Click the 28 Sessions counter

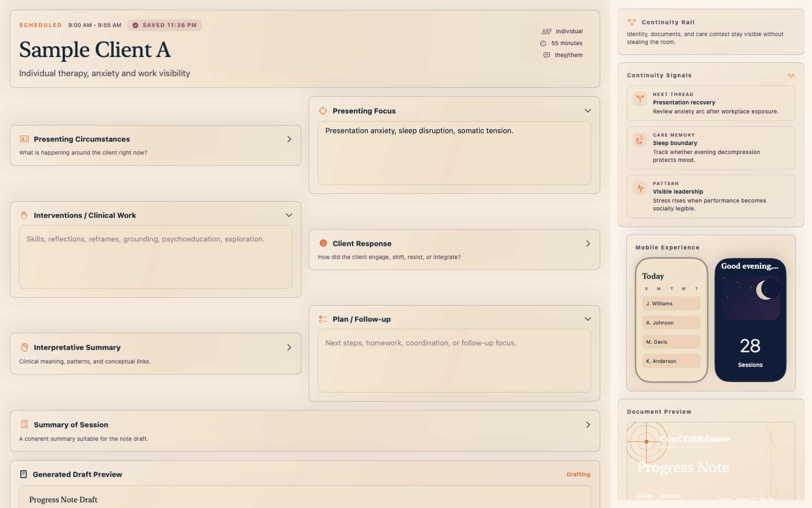750,352
